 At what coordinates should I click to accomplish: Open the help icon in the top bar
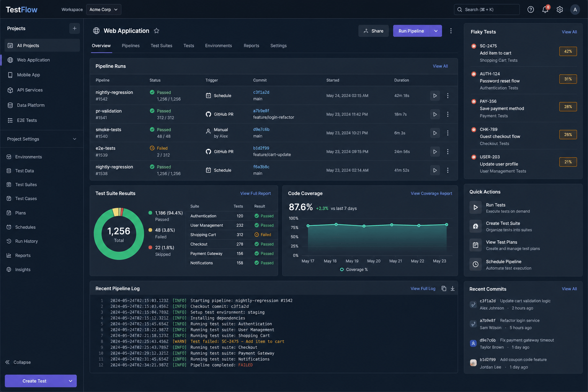531,10
